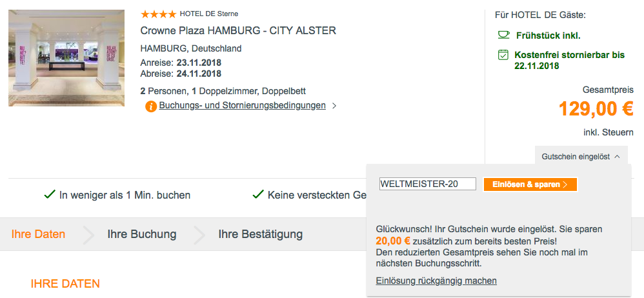644x298 pixels.
Task: Open the 'Ihre Bestätigung' step
Action: tap(260, 234)
